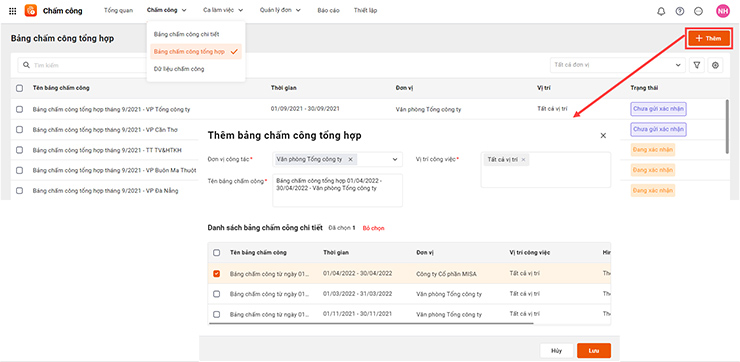Open the Tất cả đơn vị dropdown
This screenshot has width=740, height=362.
click(x=617, y=65)
